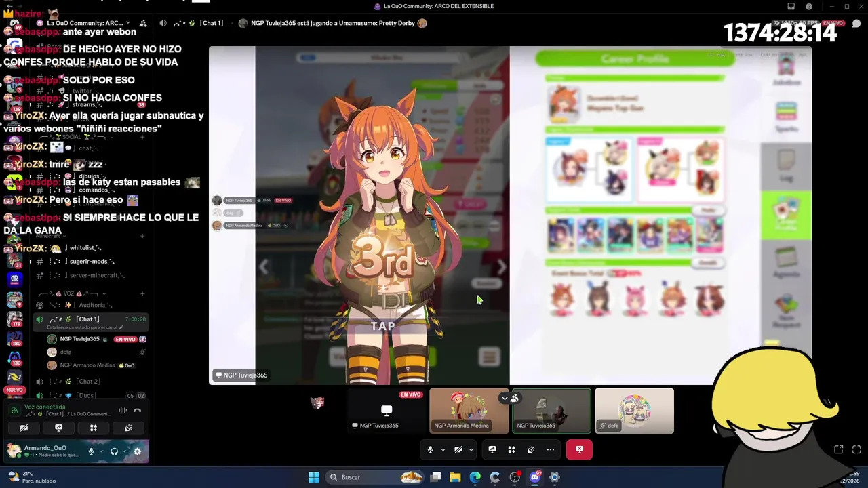This screenshot has height=488, width=868.
Task: Share your screen from call control bar
Action: click(x=492, y=449)
